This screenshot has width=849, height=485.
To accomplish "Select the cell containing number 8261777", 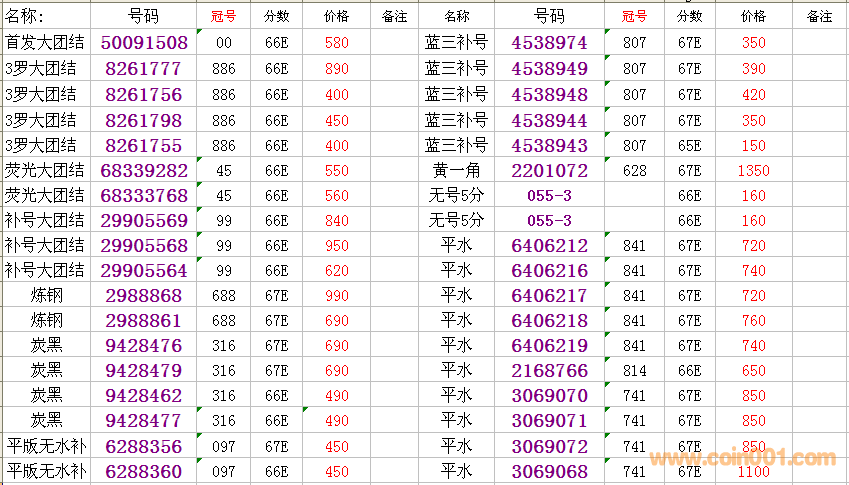I will (144, 69).
